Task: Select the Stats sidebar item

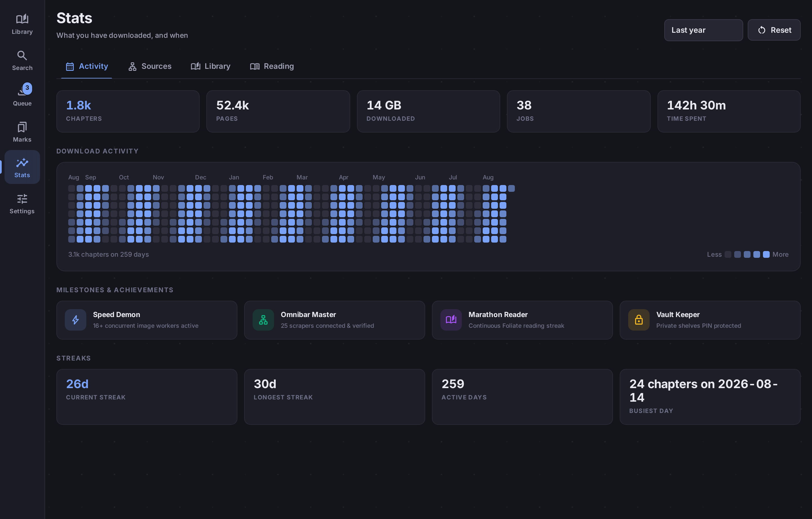Action: [22, 167]
